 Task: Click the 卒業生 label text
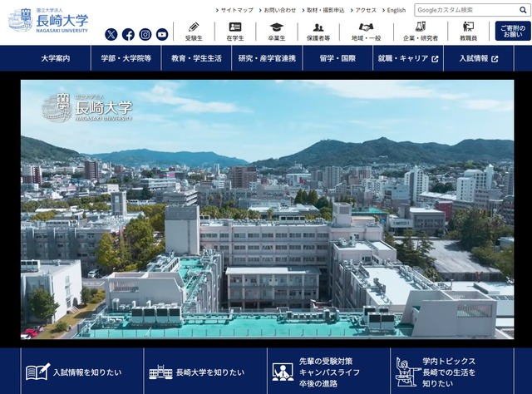277,38
